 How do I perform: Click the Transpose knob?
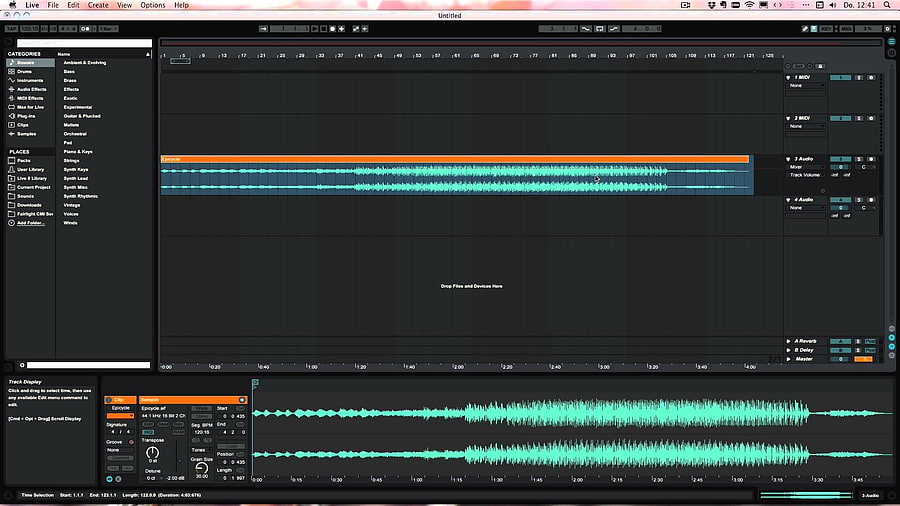[x=152, y=452]
